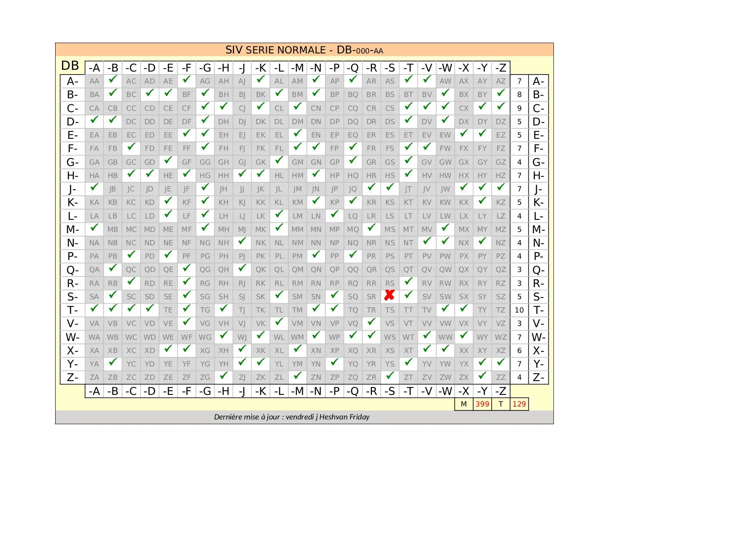Image resolution: width=756 pixels, height=535 pixels.
Task: Click the checkmark in row B-, column -Z
Action: [x=501, y=93]
